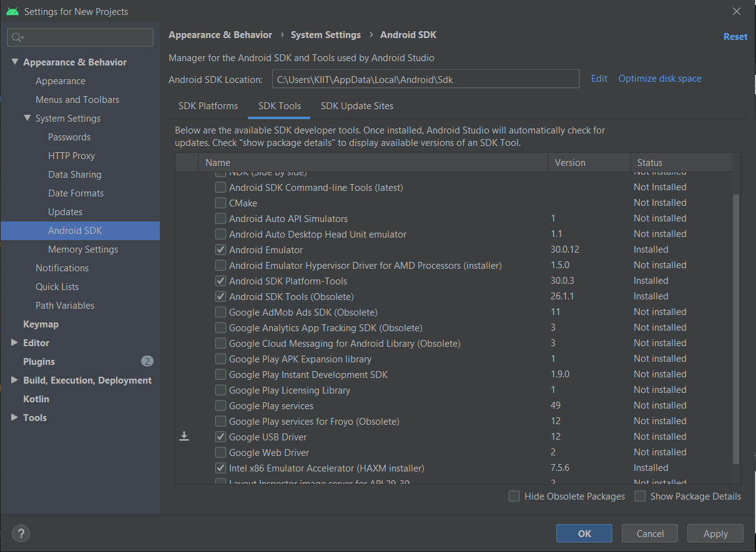Collapse the System Settings subtree
Screen dimensions: 756x552
(x=27, y=118)
